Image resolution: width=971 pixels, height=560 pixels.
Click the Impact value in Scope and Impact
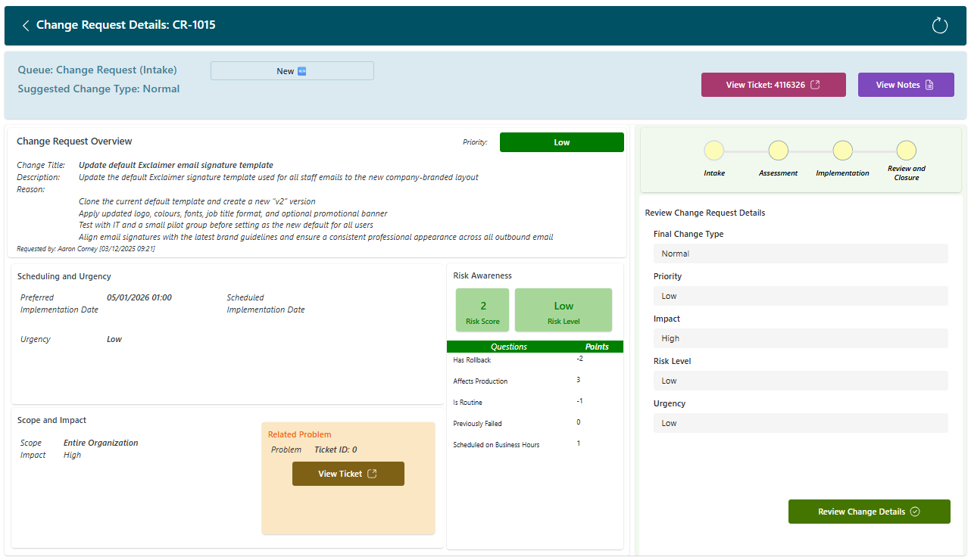[72, 455]
